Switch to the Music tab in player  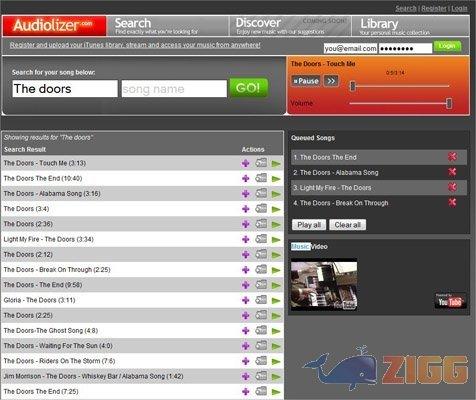300,247
